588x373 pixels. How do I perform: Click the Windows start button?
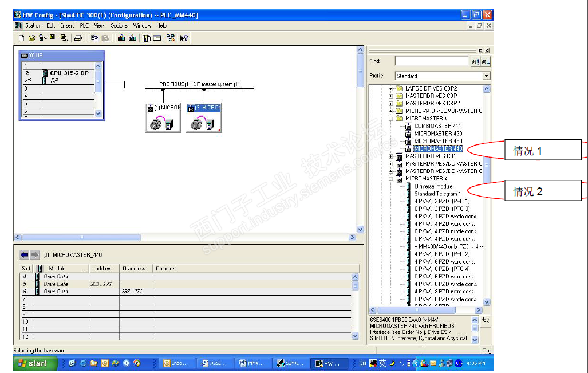tap(33, 363)
